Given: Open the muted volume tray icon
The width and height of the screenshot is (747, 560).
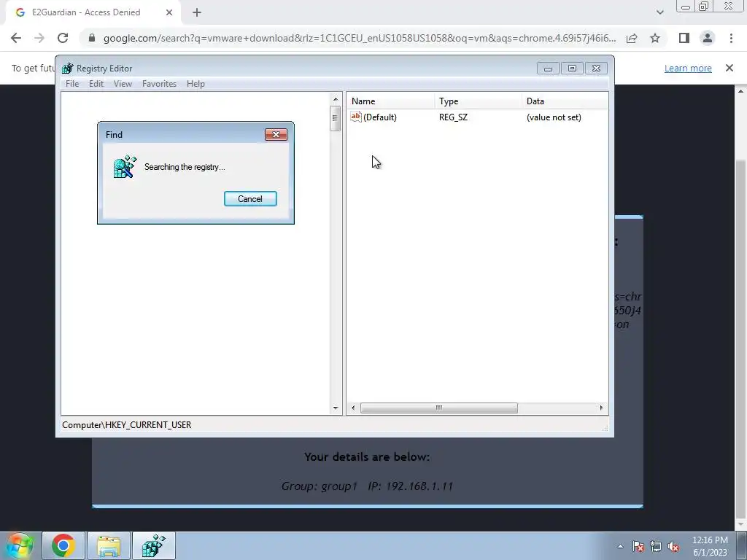Looking at the screenshot, I should tap(673, 547).
